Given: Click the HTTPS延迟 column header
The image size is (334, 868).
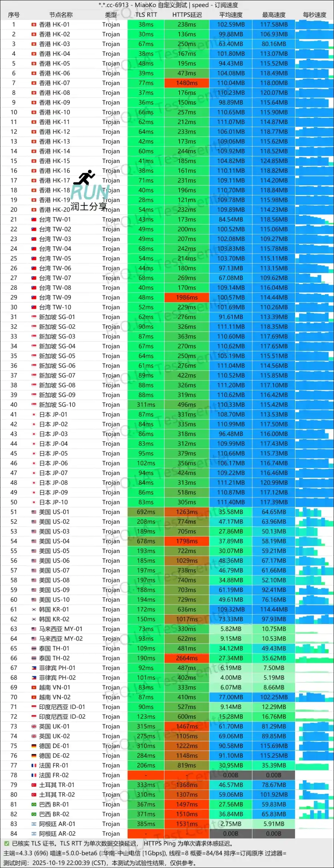Looking at the screenshot, I should pyautogui.click(x=187, y=15).
